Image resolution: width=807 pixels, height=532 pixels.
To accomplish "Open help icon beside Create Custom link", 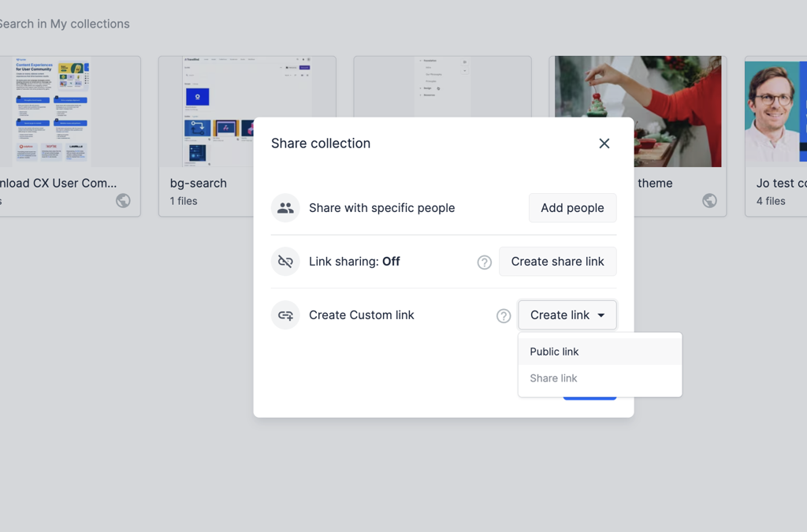I will pyautogui.click(x=504, y=316).
